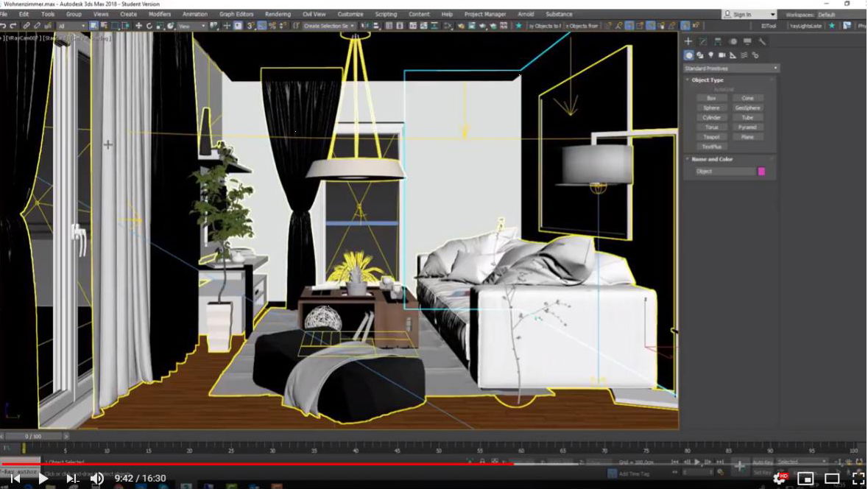868x489 pixels.
Task: Open the Create tab in command panel
Action: click(688, 41)
